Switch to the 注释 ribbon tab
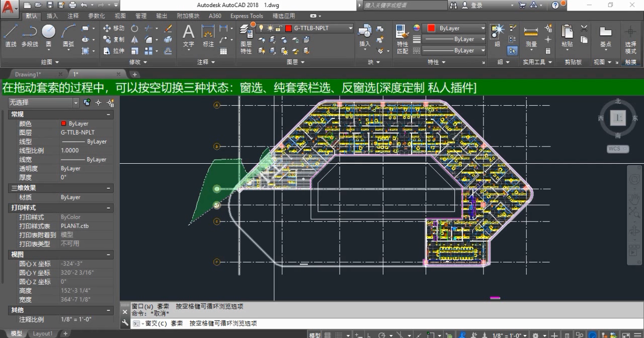Screen dimensions: 644x338 pos(73,16)
